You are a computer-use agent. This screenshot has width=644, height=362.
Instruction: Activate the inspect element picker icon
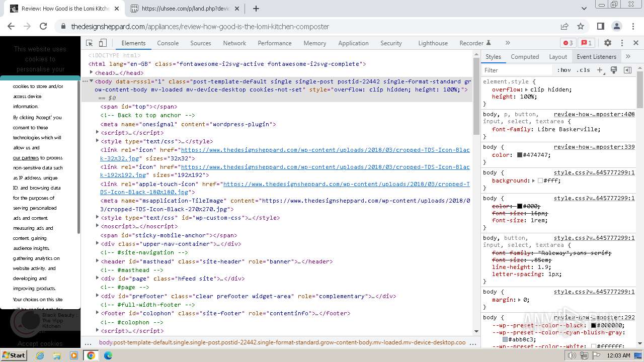coord(90,43)
